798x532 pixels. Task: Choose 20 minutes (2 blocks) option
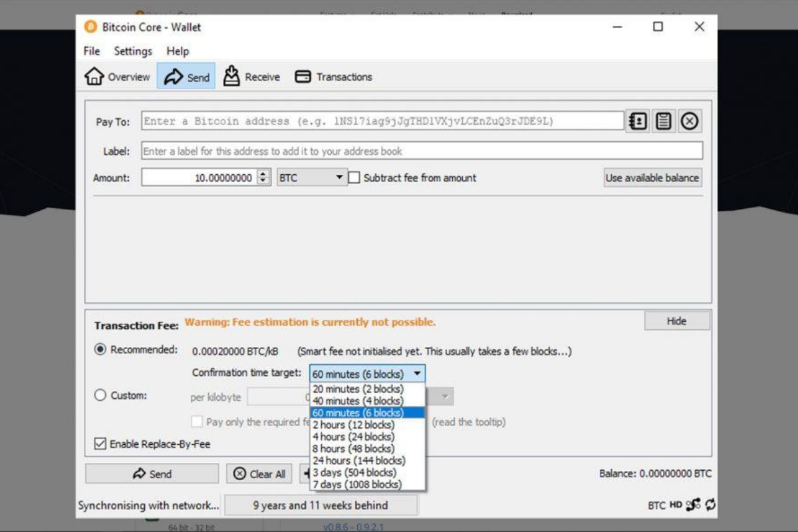point(367,389)
